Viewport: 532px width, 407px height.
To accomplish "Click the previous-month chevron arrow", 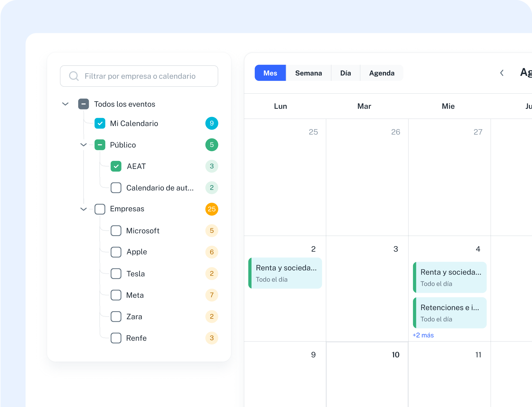I will [x=502, y=73].
